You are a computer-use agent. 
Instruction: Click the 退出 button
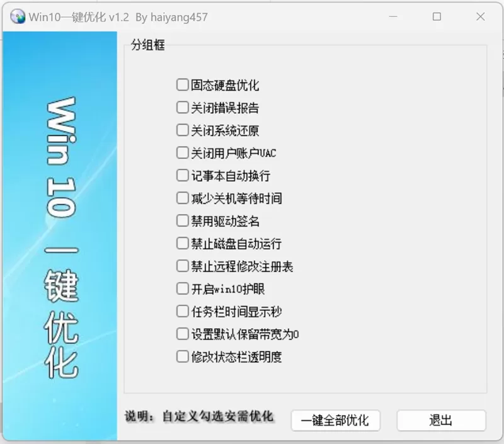coord(441,420)
